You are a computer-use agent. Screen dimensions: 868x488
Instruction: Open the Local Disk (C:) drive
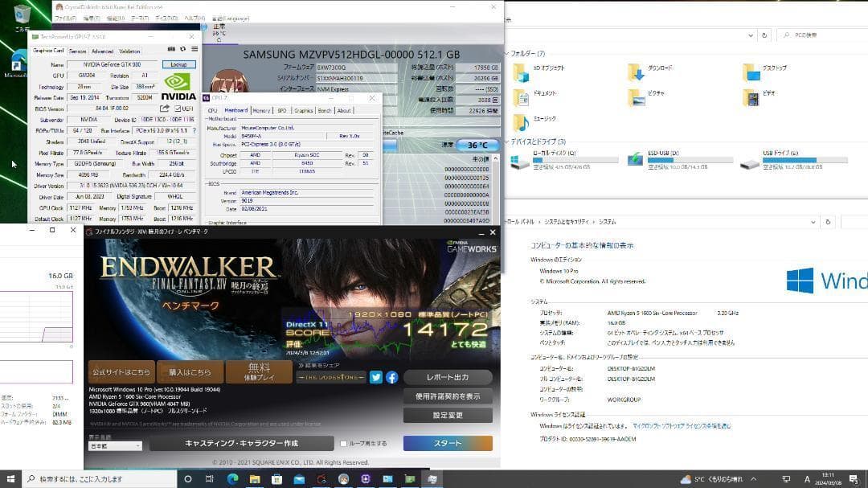pyautogui.click(x=520, y=161)
